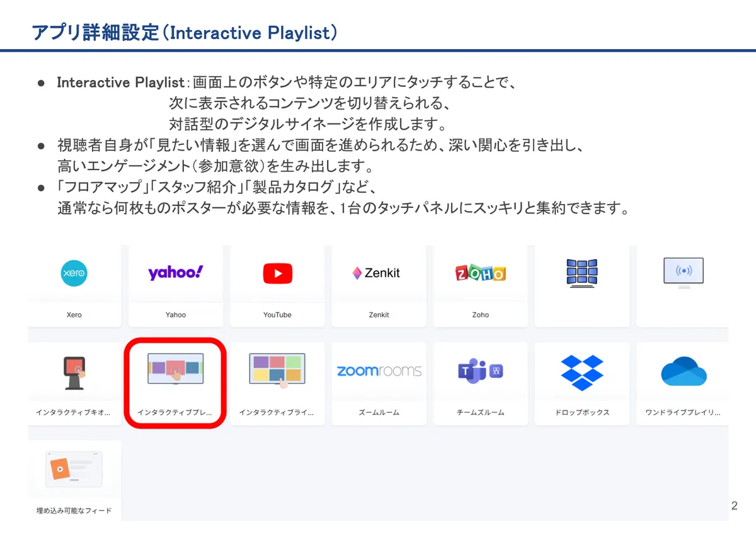The height and width of the screenshot is (535, 756).
Task: Click the インタラクティブライ... label
Action: [x=277, y=413]
